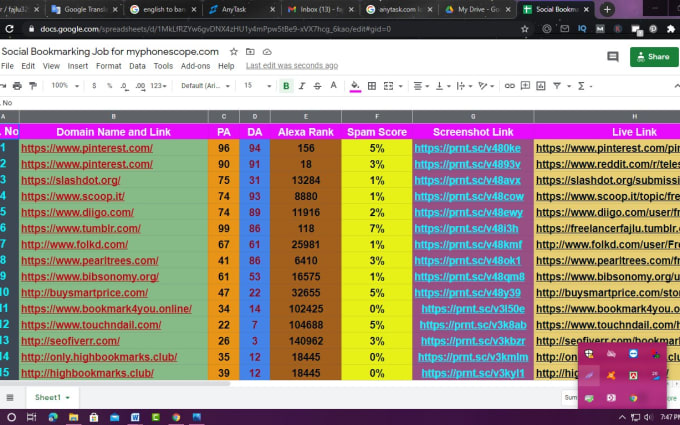Open the Edit menu
This screenshot has width=680, height=425.
(28, 66)
